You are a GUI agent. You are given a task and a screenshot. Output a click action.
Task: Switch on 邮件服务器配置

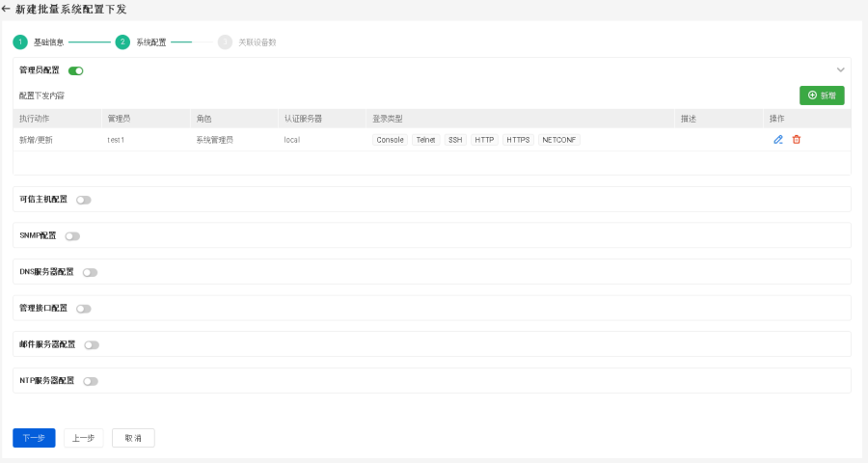point(92,344)
